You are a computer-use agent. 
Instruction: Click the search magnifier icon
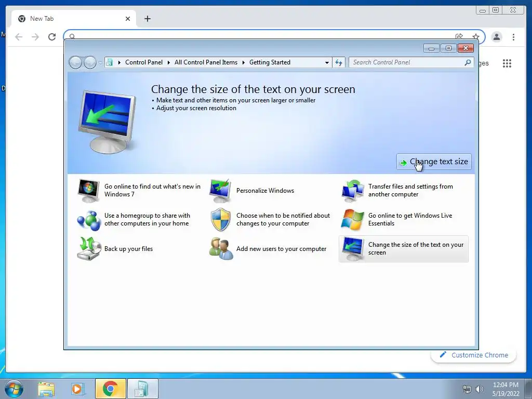(468, 62)
